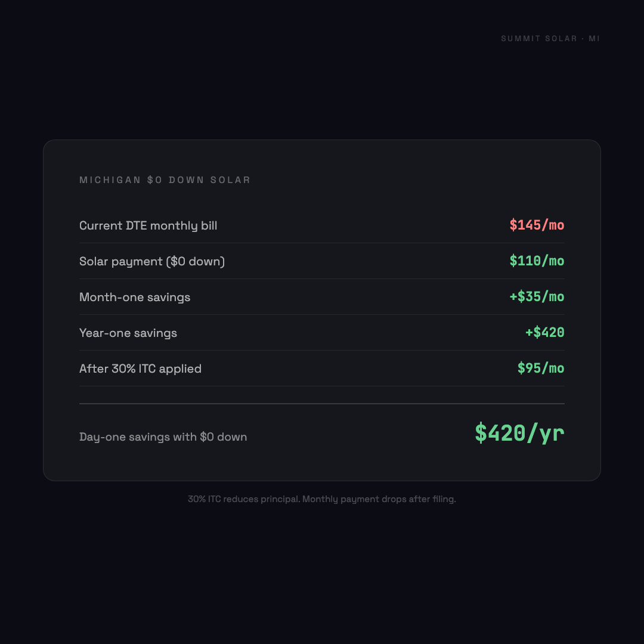Image resolution: width=644 pixels, height=644 pixels.
Task: Click the MI state abbreviation in header
Action: click(x=594, y=39)
